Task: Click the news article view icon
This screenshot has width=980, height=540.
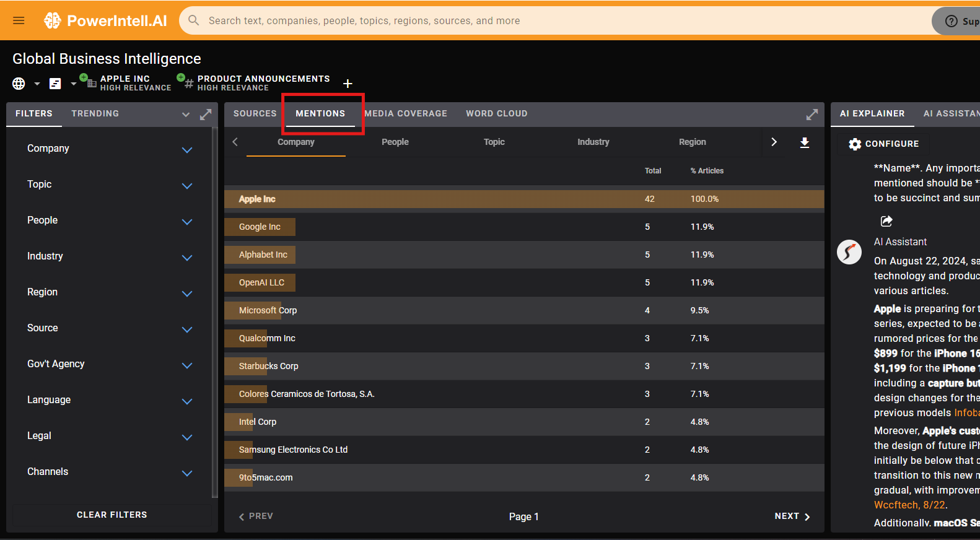Action: (x=55, y=84)
